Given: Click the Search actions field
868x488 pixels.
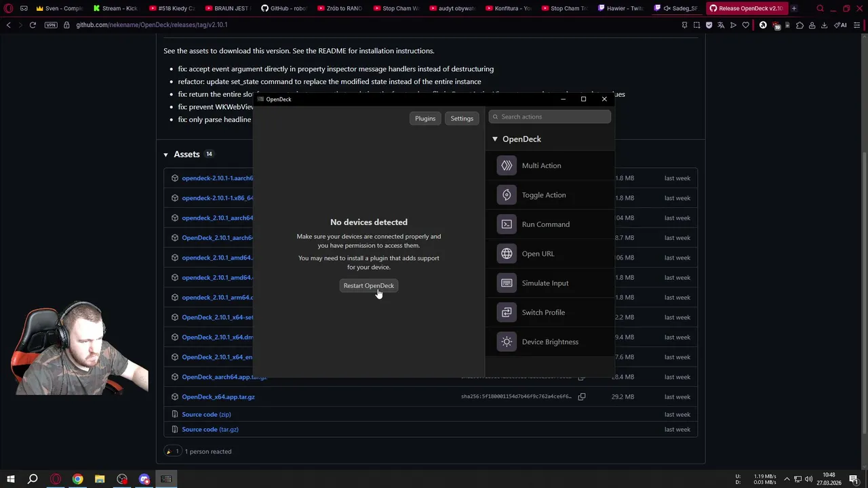Looking at the screenshot, I should pos(550,117).
